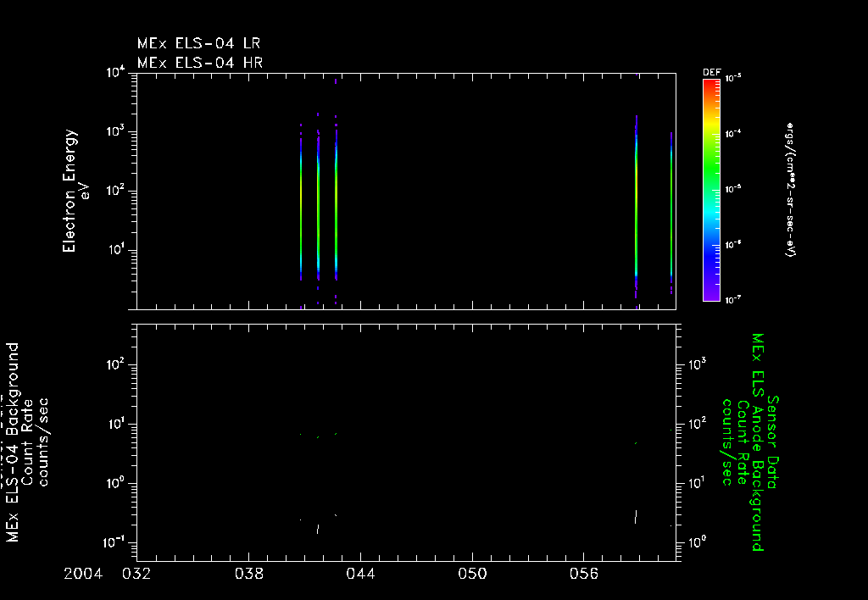Click the white 'counts/sec' left axis unit

(x=42, y=442)
